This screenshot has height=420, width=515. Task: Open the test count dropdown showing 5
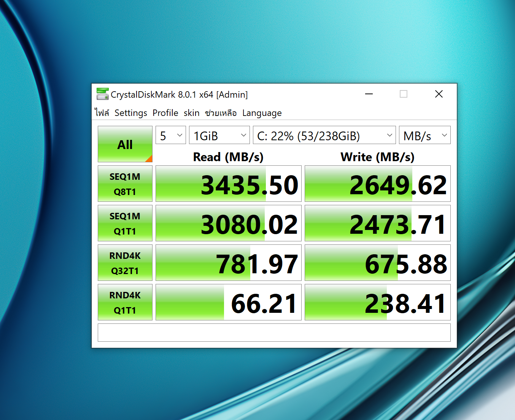[171, 135]
